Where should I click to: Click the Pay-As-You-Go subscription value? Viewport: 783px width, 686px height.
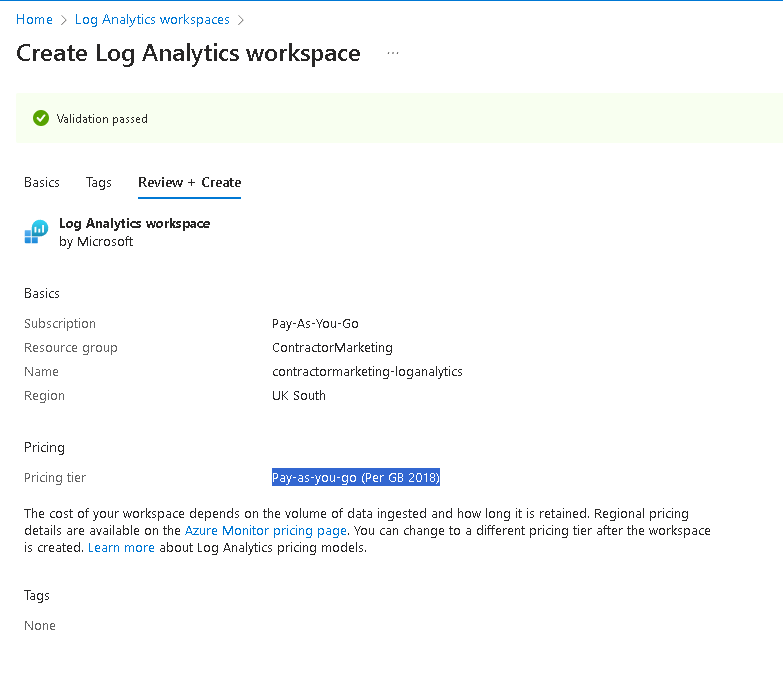click(315, 324)
